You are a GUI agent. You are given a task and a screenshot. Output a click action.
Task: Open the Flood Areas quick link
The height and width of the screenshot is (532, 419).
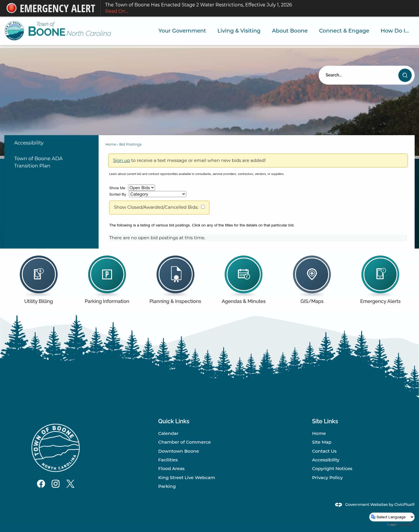click(x=171, y=468)
